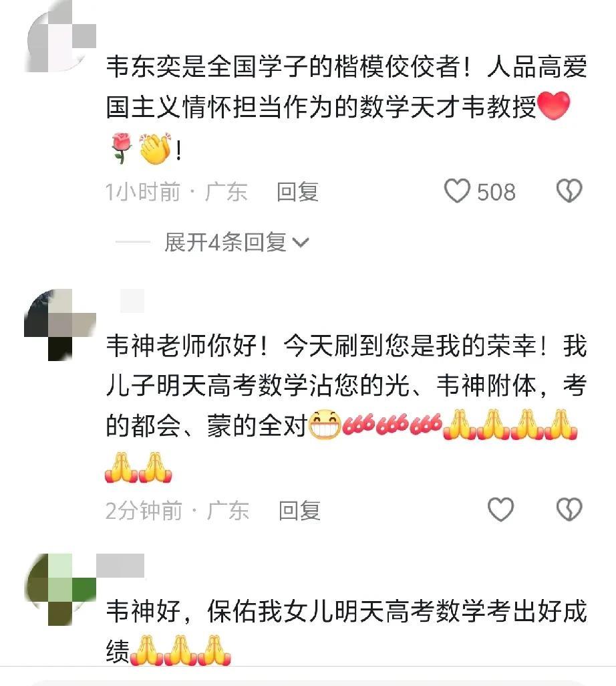Open the third commenter's blurred username
616x686 pixels.
click(x=120, y=565)
